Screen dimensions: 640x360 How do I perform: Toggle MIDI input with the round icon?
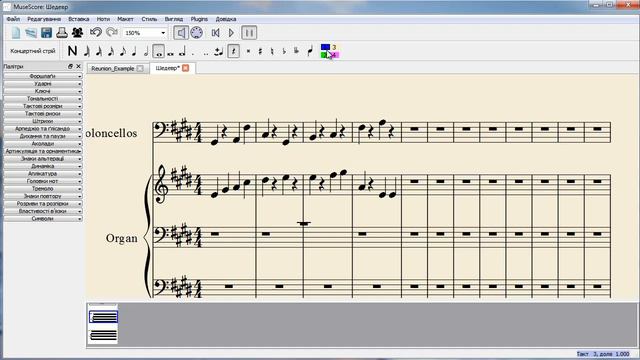coord(196,33)
